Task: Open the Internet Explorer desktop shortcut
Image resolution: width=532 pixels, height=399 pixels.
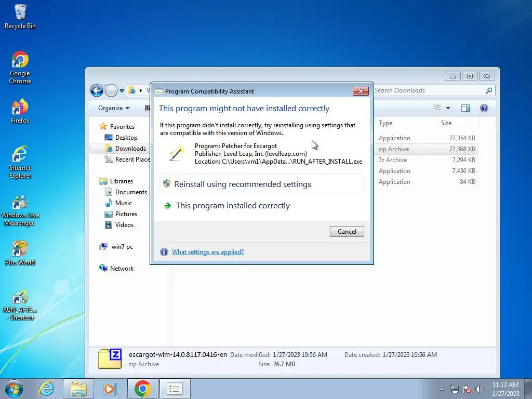Action: (x=20, y=162)
